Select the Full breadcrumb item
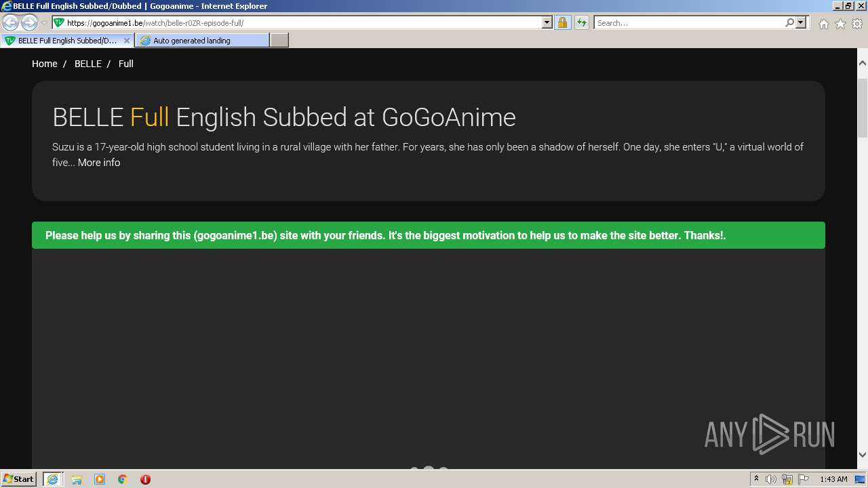This screenshot has width=868, height=488. point(126,64)
